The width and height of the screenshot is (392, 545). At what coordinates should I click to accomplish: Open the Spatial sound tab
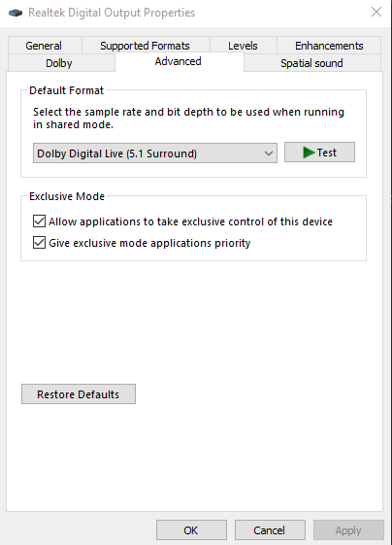pyautogui.click(x=312, y=63)
